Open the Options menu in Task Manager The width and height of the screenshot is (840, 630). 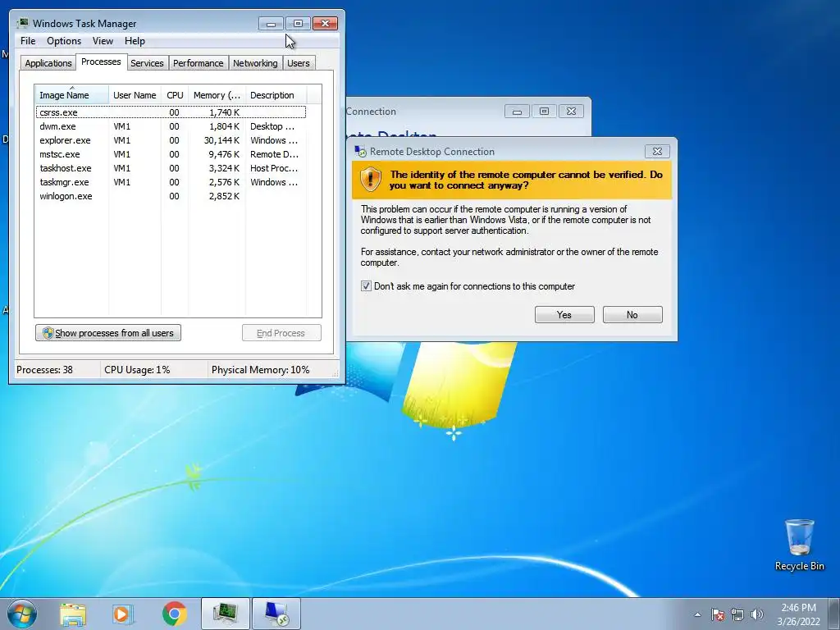click(64, 41)
